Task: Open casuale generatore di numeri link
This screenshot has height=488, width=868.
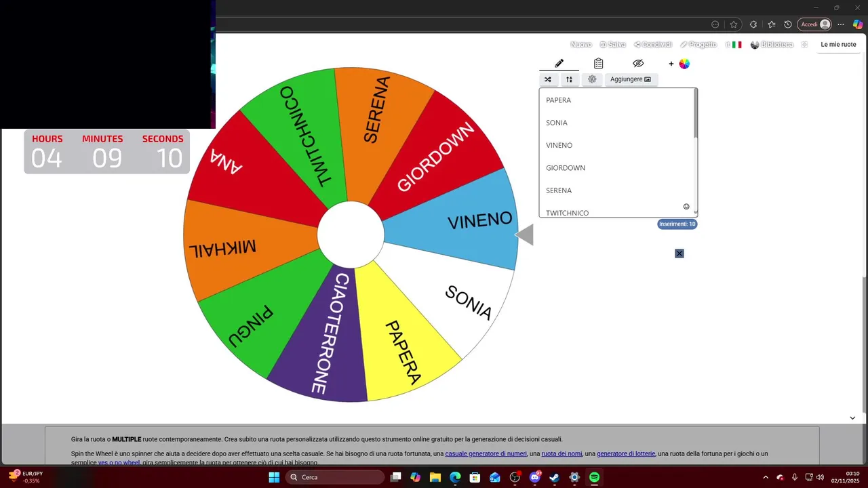Action: pyautogui.click(x=486, y=454)
